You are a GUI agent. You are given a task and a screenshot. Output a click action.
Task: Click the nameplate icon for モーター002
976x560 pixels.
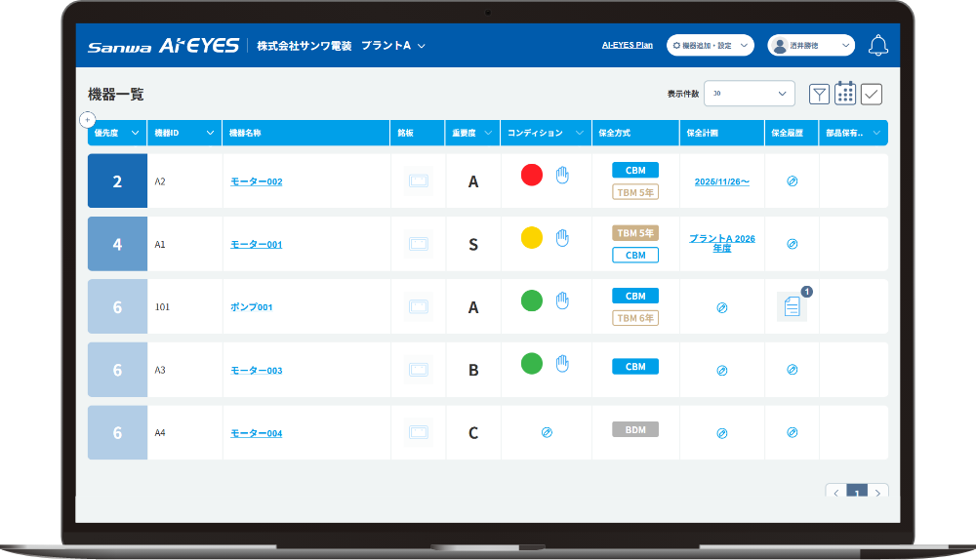[x=418, y=181]
